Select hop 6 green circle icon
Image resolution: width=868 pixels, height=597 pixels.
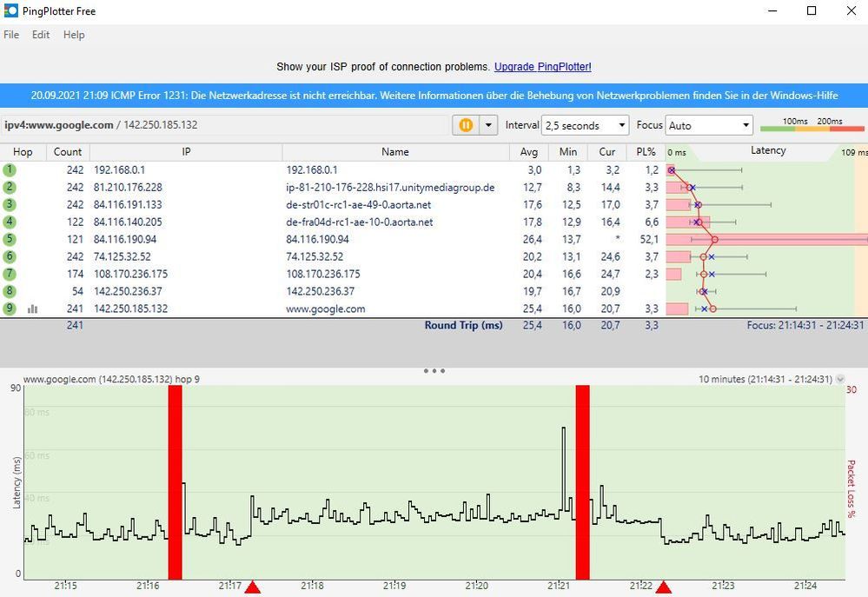(10, 256)
